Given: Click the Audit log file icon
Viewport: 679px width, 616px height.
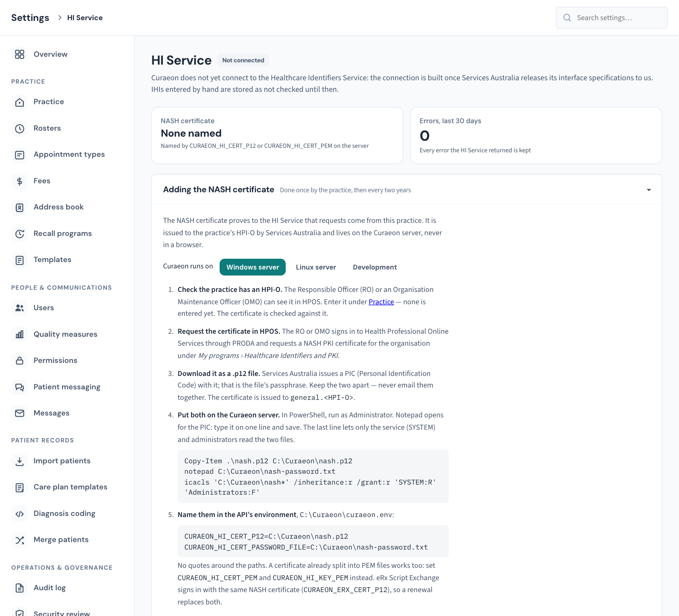Looking at the screenshot, I should coord(20,588).
